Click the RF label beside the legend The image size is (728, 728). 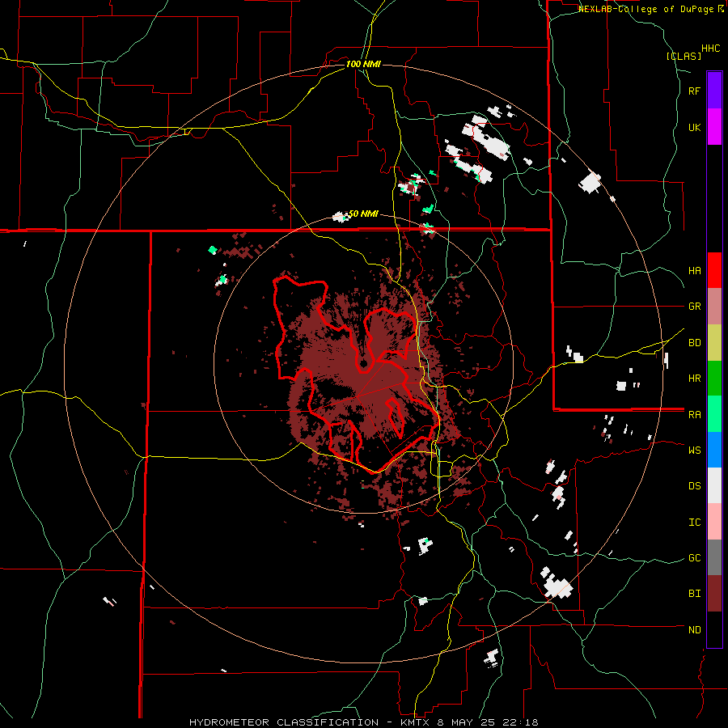(x=694, y=91)
